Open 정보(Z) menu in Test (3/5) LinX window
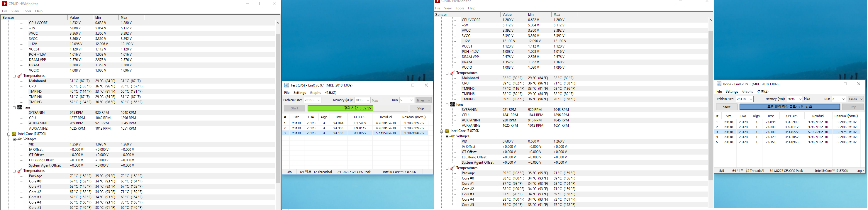868x210 pixels. [x=330, y=93]
